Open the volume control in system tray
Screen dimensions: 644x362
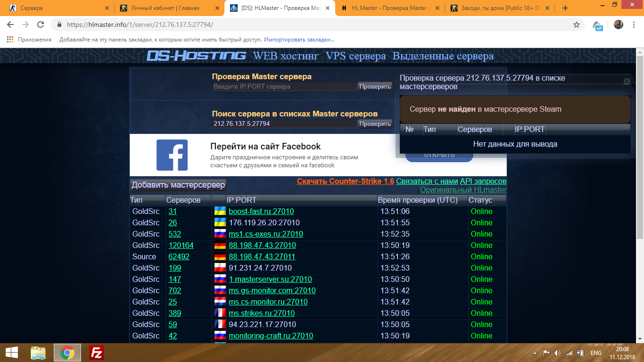pyautogui.click(x=557, y=353)
